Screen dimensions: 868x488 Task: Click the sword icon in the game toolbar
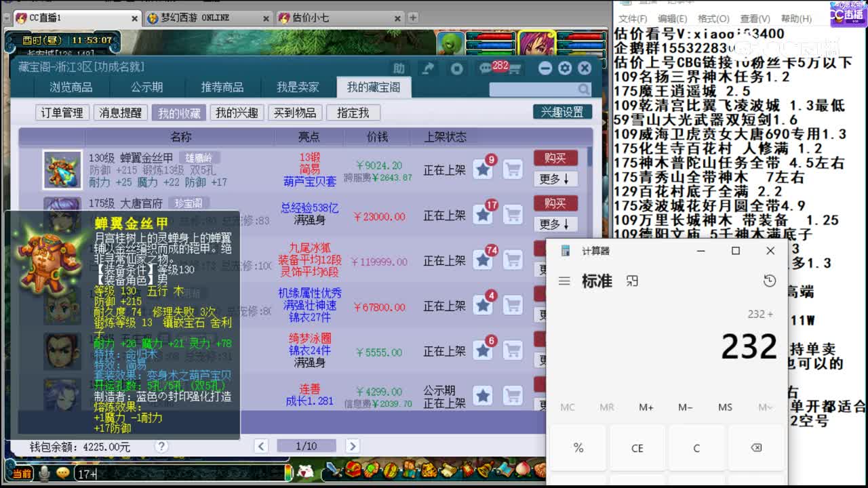[x=333, y=470]
